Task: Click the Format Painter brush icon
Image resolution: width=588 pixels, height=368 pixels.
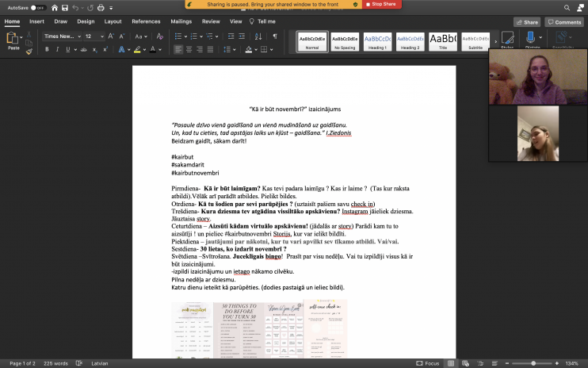Action: click(29, 51)
